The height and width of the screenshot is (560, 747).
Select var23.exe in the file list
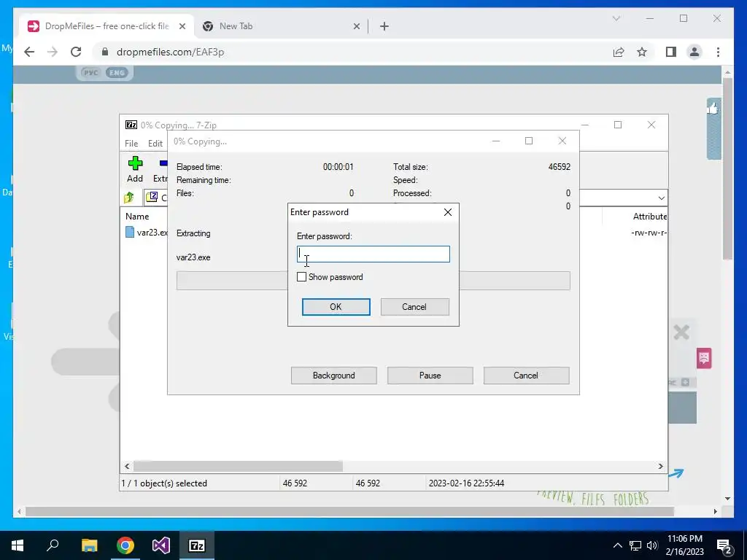click(146, 233)
